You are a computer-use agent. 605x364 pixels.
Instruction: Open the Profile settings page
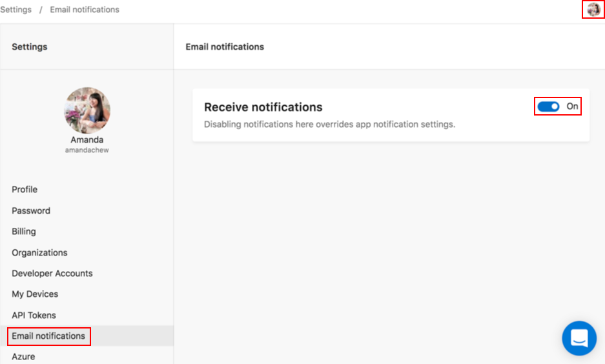pyautogui.click(x=25, y=189)
